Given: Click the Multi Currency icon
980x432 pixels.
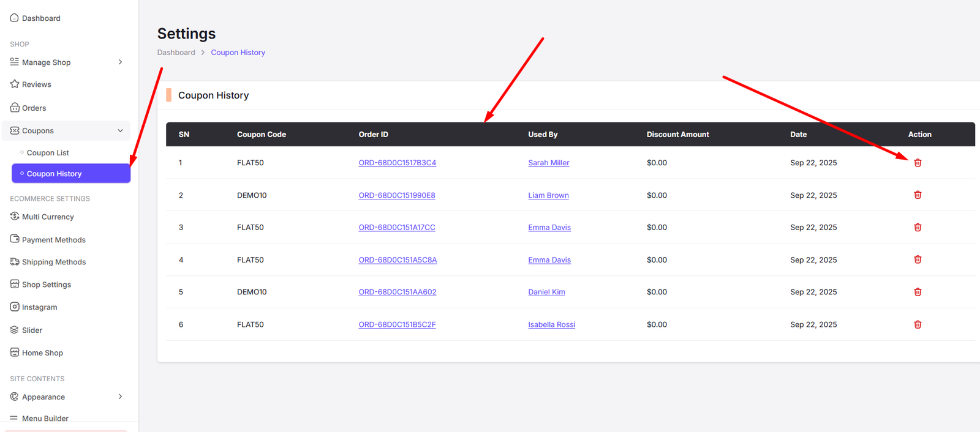Looking at the screenshot, I should 15,217.
